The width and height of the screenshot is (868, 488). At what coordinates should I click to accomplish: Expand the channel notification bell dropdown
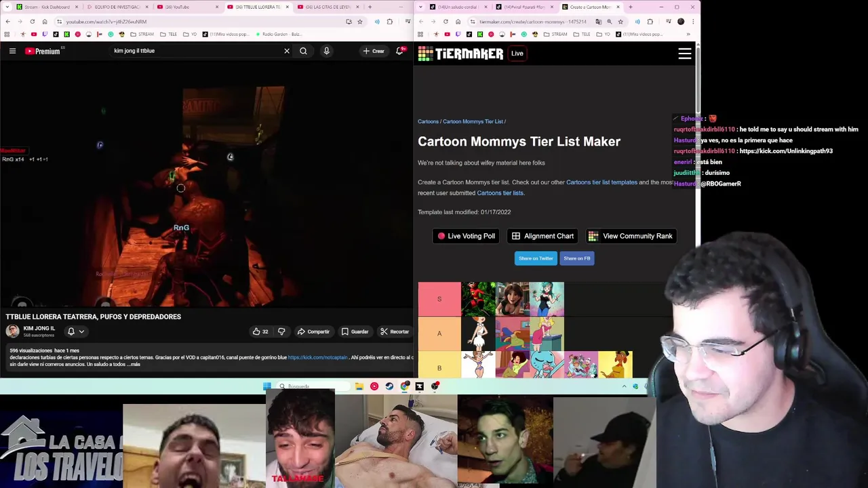point(75,331)
